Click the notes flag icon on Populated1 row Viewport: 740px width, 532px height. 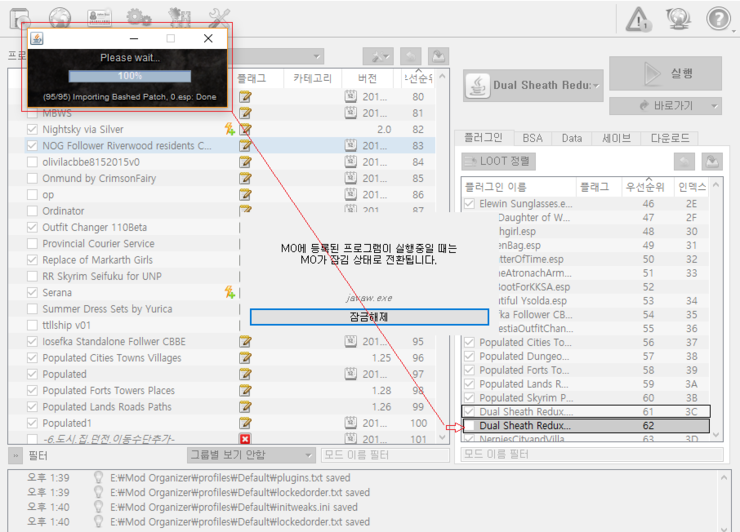coord(245,423)
